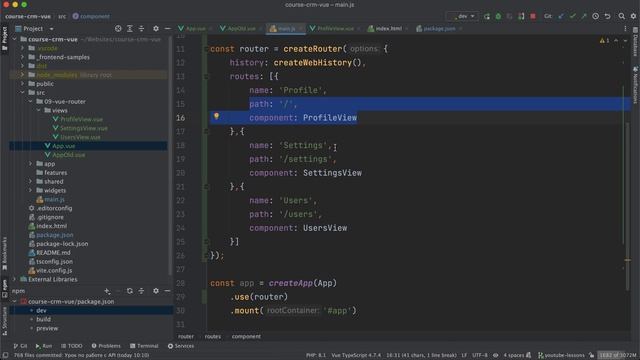Click the plus icon in the npm panel
The width and height of the screenshot is (640, 360).
click(x=107, y=291)
